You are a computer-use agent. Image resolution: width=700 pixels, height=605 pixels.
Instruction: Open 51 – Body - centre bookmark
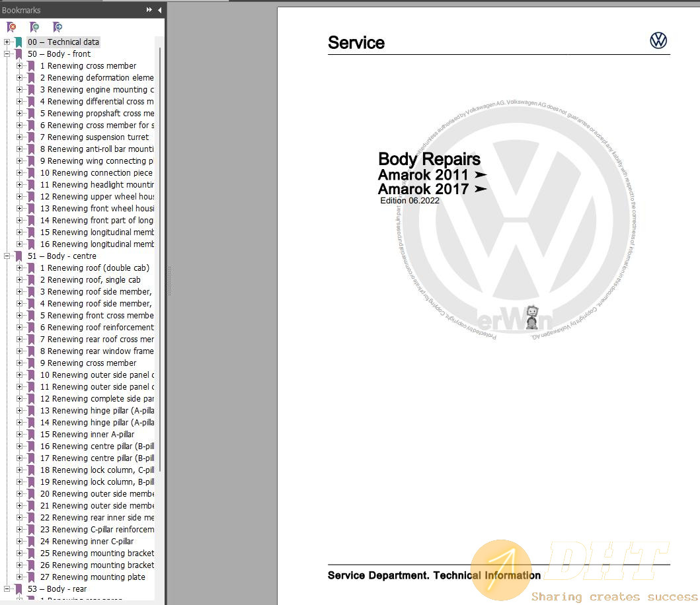[62, 256]
